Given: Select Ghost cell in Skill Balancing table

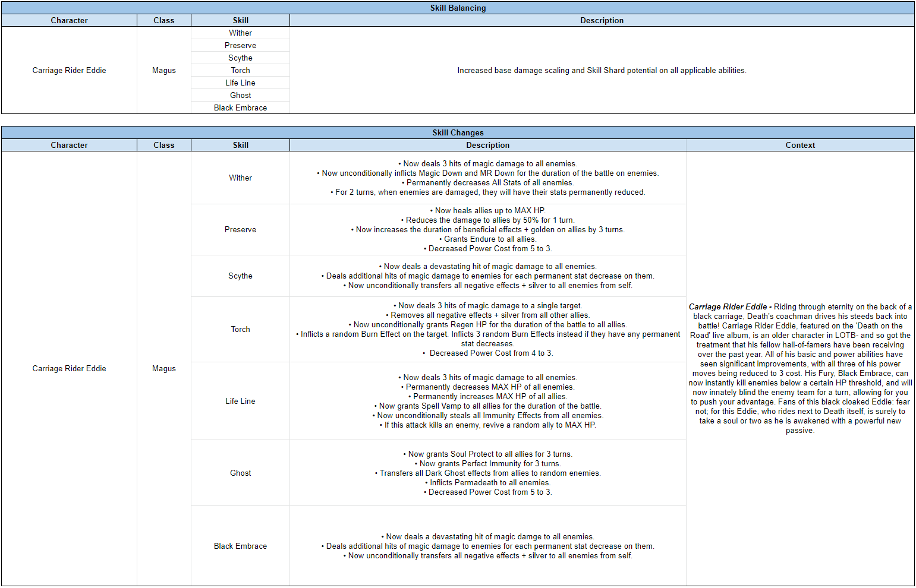Looking at the screenshot, I should (x=240, y=95).
